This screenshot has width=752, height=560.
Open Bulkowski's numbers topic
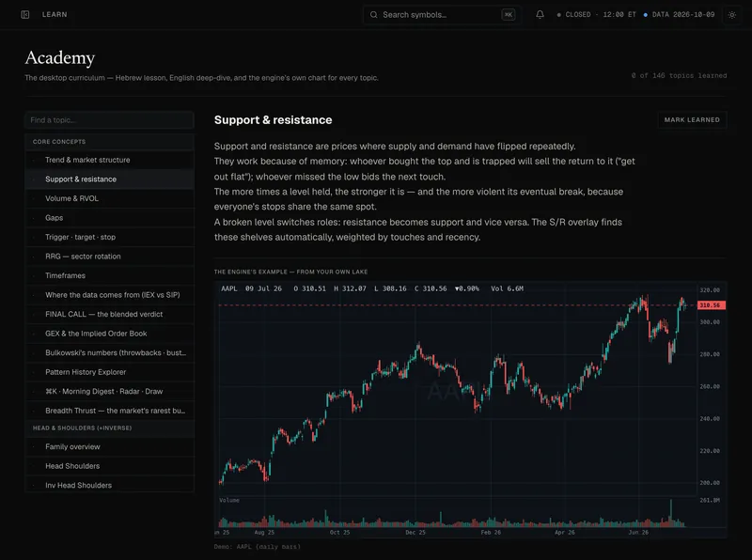[109, 352]
